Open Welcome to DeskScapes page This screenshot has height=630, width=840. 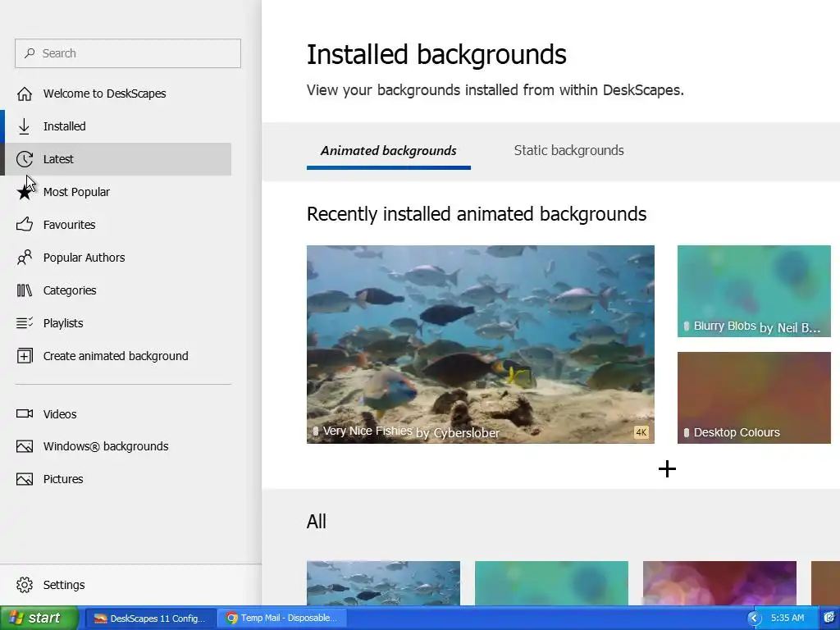coord(104,94)
